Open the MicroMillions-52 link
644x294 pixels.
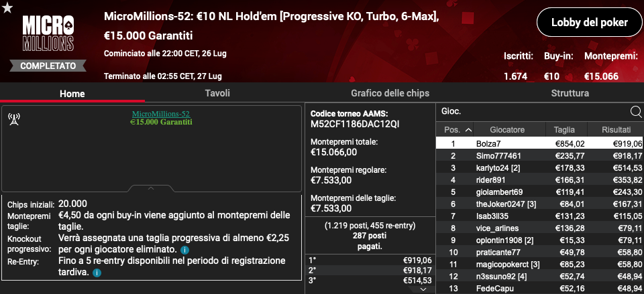tap(160, 114)
